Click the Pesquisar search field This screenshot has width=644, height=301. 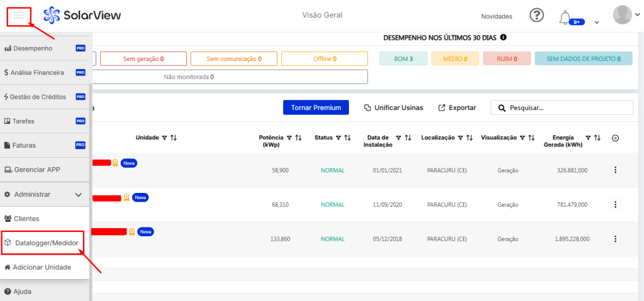coord(566,107)
